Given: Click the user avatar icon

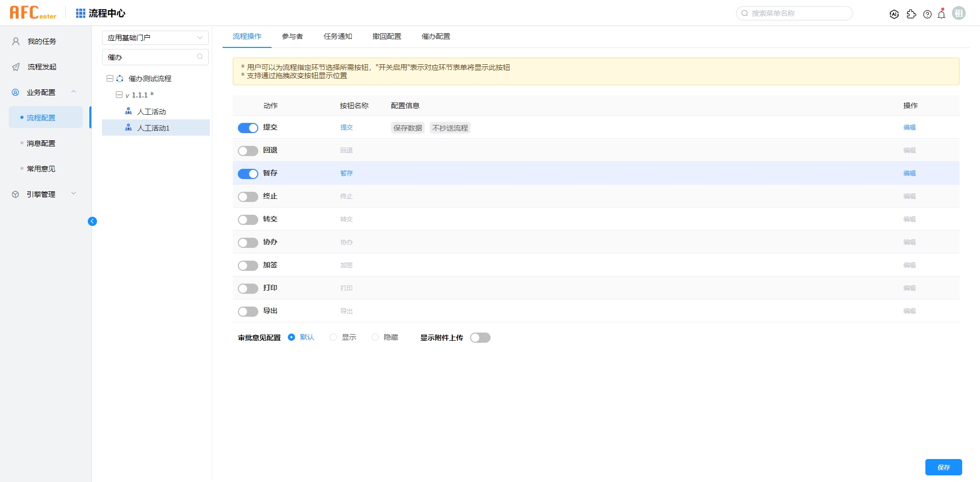Looking at the screenshot, I should click(x=959, y=14).
